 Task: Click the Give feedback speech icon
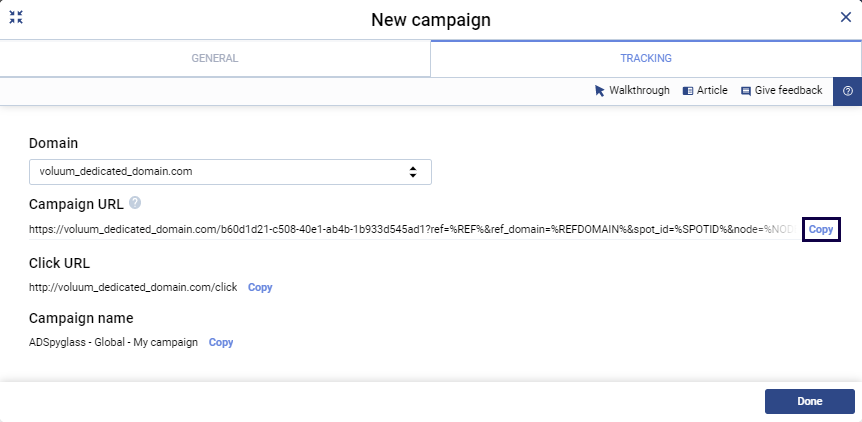click(x=746, y=91)
